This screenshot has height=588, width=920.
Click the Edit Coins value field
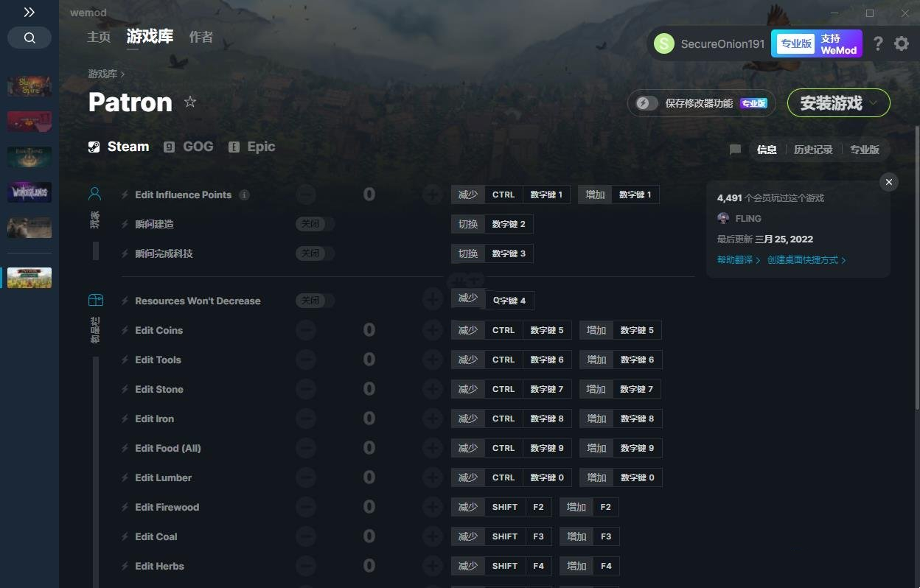click(x=369, y=330)
